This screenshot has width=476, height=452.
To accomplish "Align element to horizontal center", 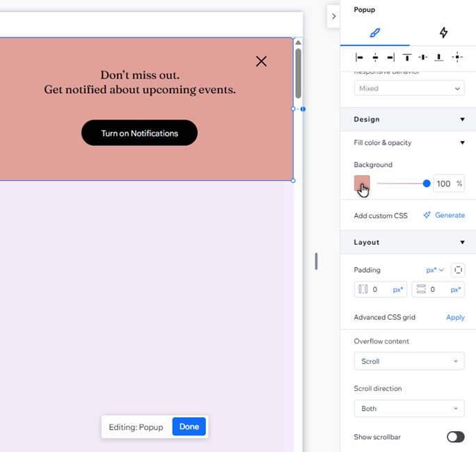I will pyautogui.click(x=375, y=57).
